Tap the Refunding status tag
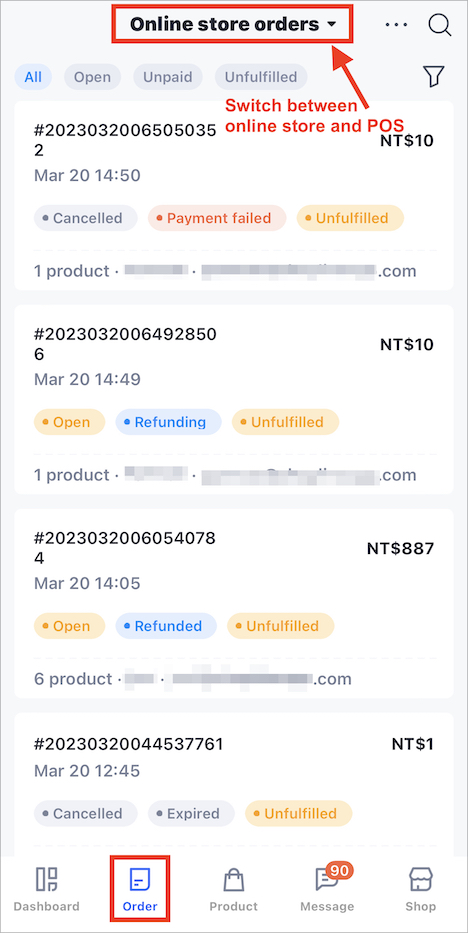The width and height of the screenshot is (468, 933). click(168, 422)
